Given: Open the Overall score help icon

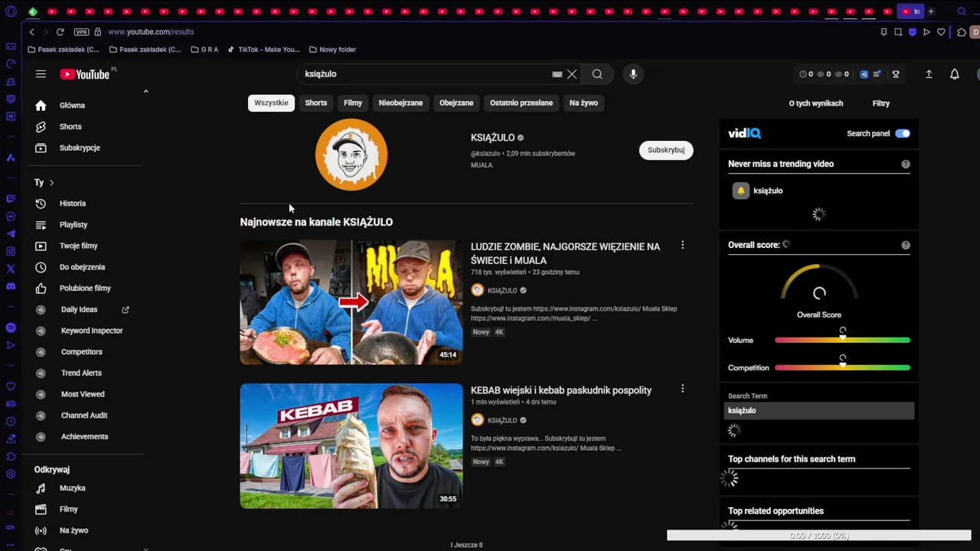Looking at the screenshot, I should [x=906, y=245].
